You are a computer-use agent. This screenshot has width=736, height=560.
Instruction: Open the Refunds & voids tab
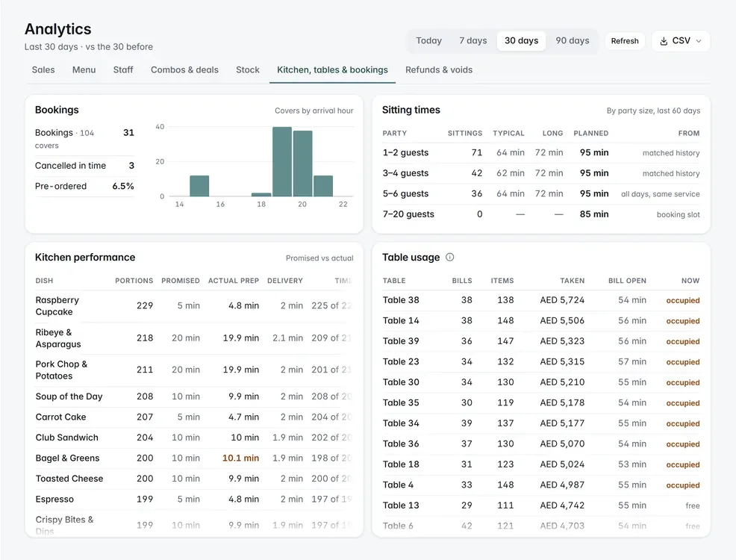(439, 70)
